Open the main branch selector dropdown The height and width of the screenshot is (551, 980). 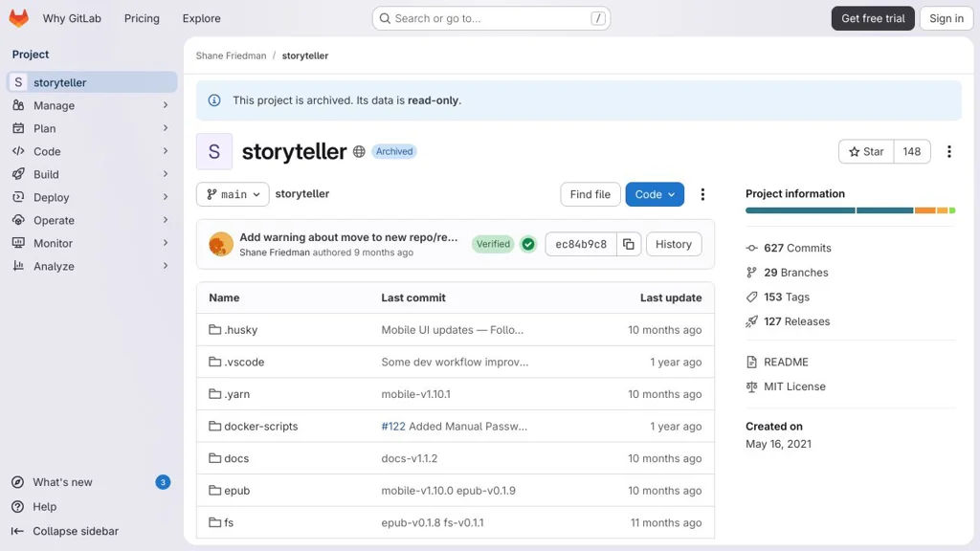[x=233, y=194]
